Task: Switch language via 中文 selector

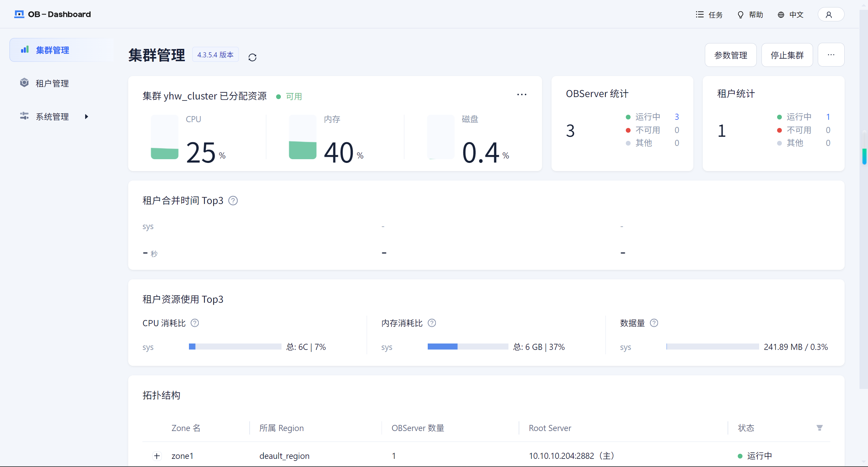Action: pos(790,15)
